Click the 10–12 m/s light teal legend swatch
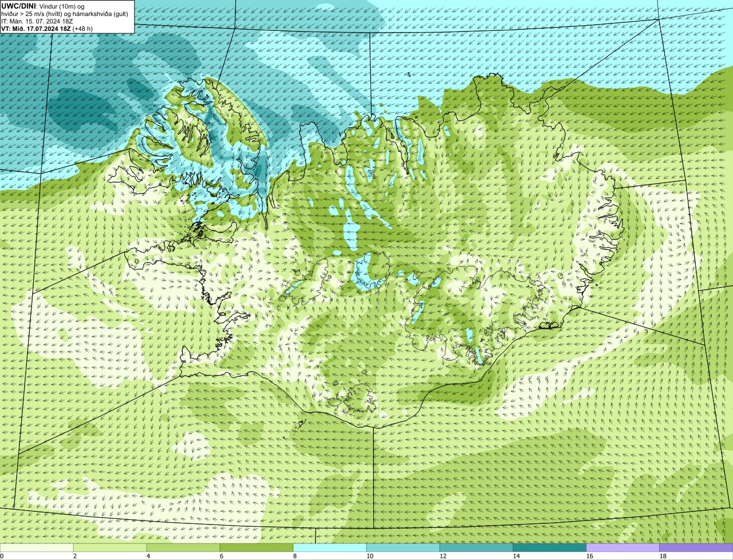 point(403,548)
